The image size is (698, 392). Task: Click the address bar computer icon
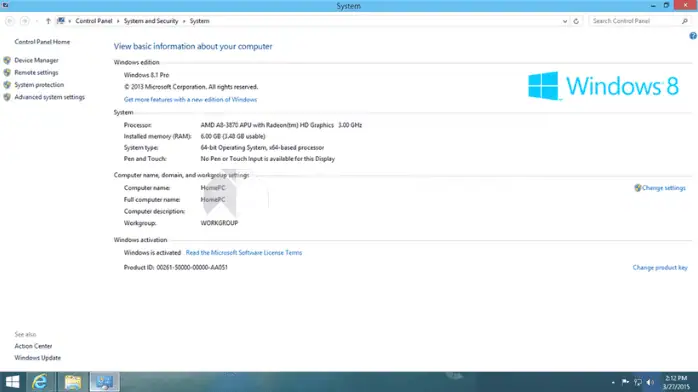pyautogui.click(x=61, y=21)
